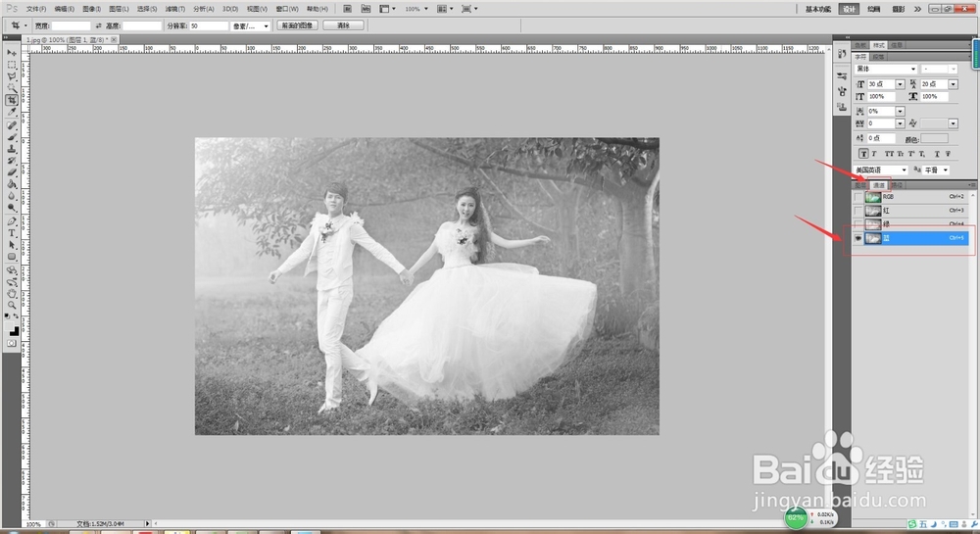Select the Horizontal Type tool
Viewport: 980px width, 534px height.
pos(12,233)
